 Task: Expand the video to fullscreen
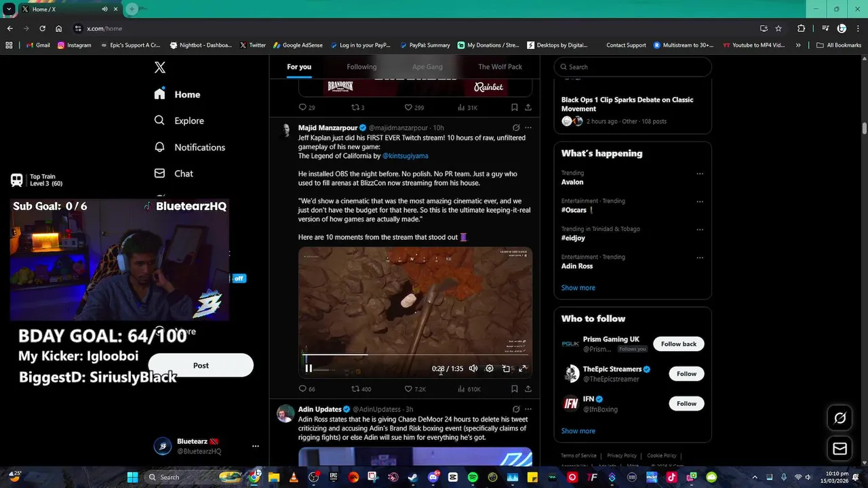coord(522,369)
